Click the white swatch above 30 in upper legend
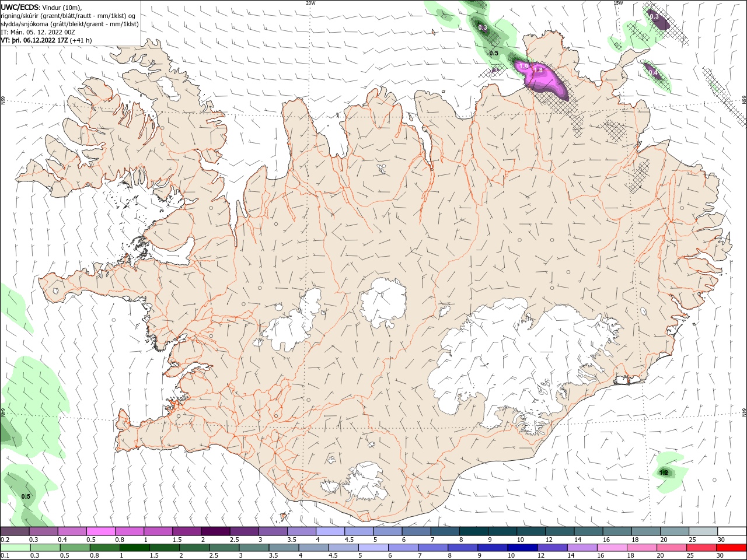747x560 pixels. pyautogui.click(x=732, y=531)
